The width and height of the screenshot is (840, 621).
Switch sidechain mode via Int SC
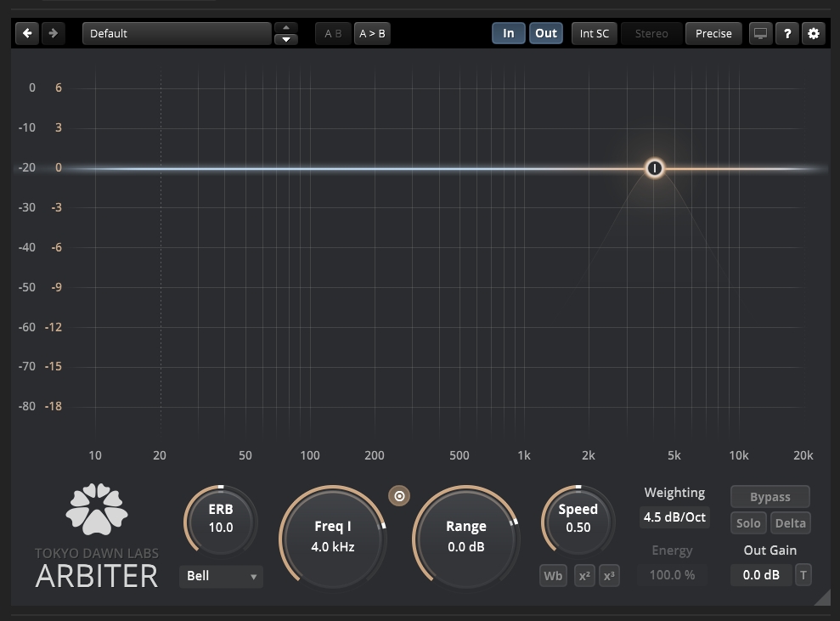[594, 33]
